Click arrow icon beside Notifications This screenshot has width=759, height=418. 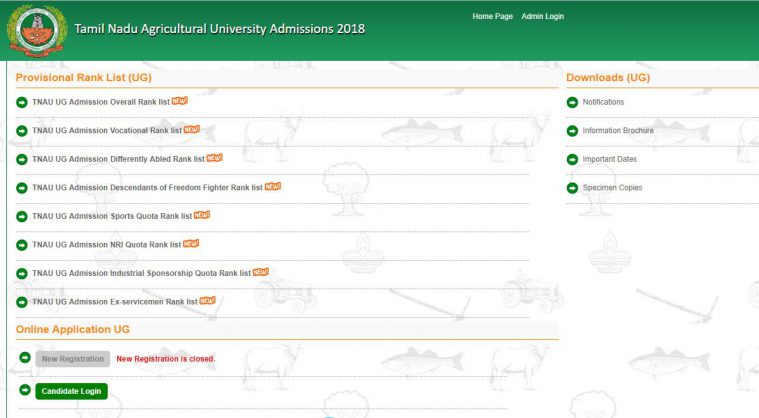point(572,102)
